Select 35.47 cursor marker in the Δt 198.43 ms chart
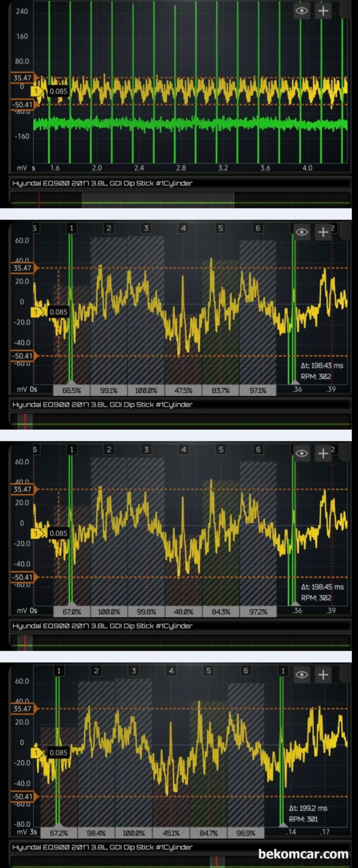 pyautogui.click(x=24, y=268)
